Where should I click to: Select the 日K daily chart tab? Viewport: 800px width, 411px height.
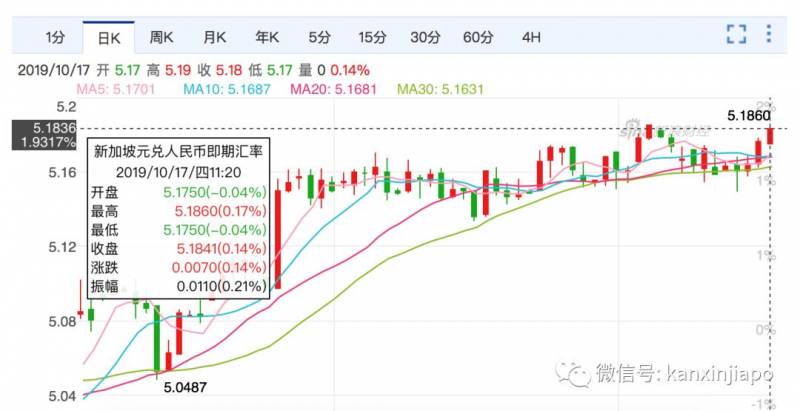109,37
